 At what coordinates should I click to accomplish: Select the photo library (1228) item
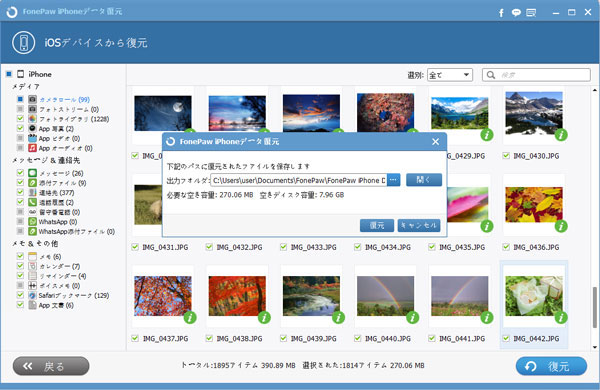74,119
